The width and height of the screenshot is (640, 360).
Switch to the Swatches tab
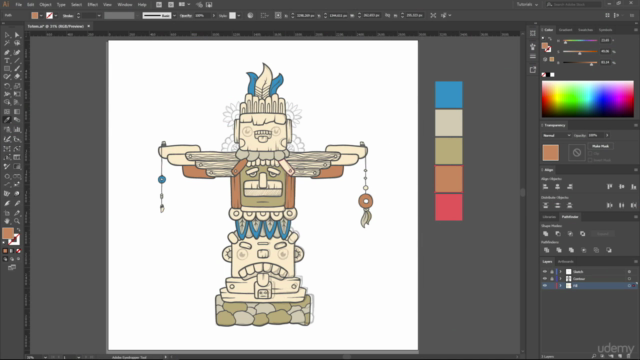point(585,30)
